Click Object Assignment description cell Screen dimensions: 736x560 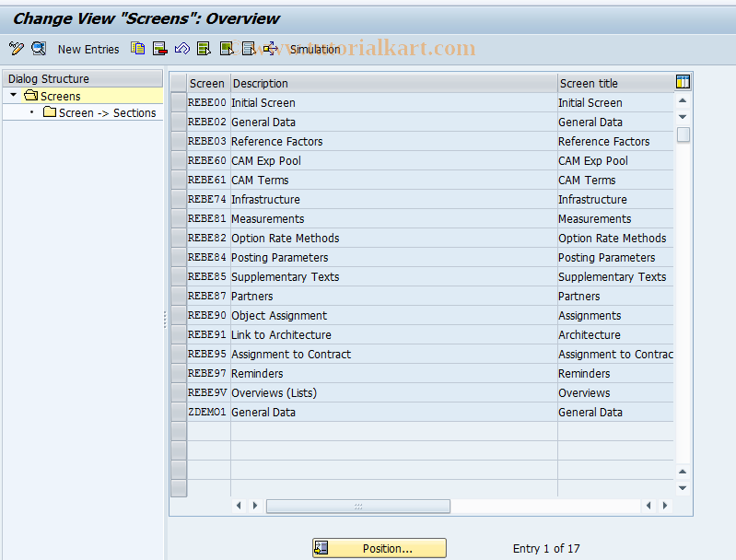pyautogui.click(x=394, y=315)
